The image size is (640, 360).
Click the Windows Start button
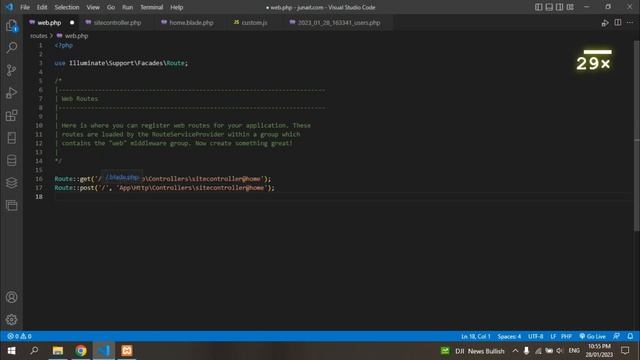coord(11,351)
